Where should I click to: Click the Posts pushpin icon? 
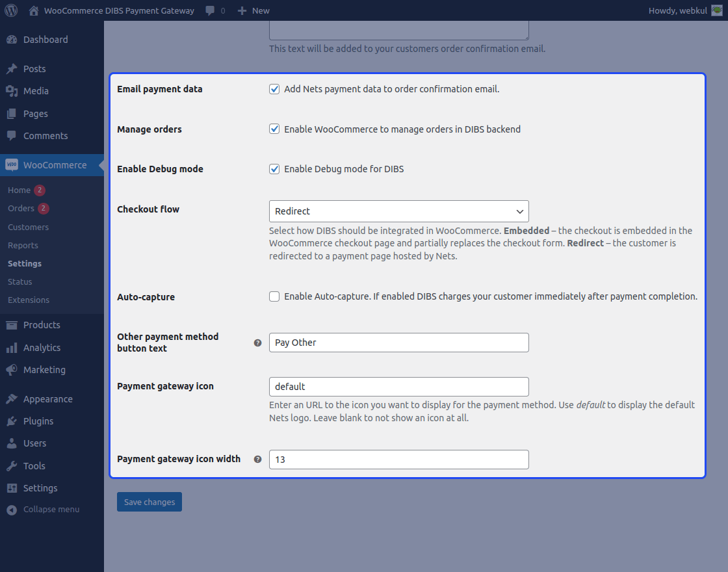pyautogui.click(x=12, y=69)
